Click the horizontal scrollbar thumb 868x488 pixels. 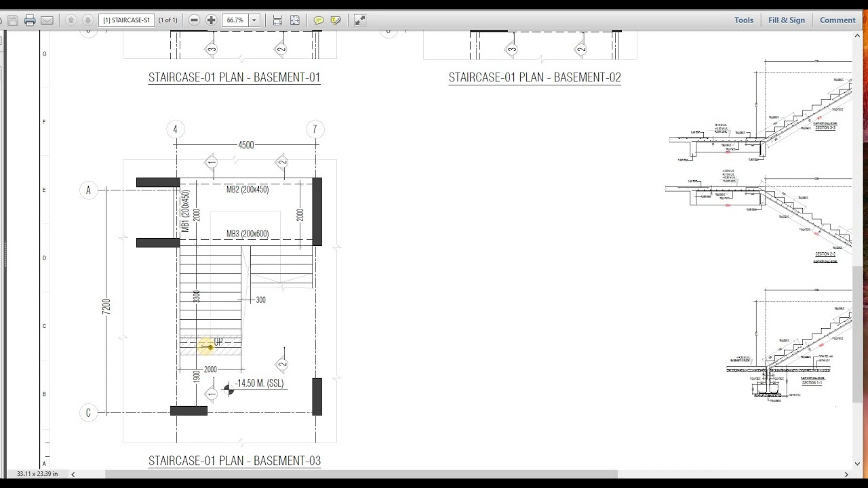tap(361, 474)
